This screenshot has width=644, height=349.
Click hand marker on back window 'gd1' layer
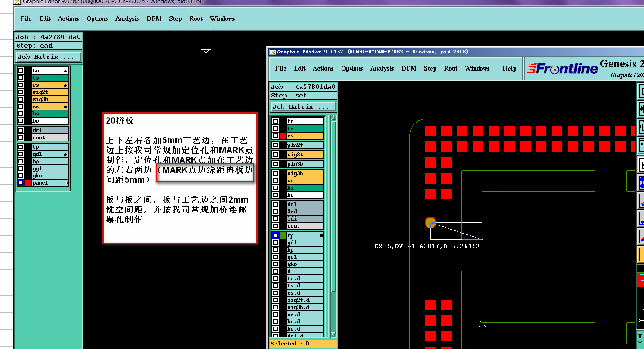(66, 155)
